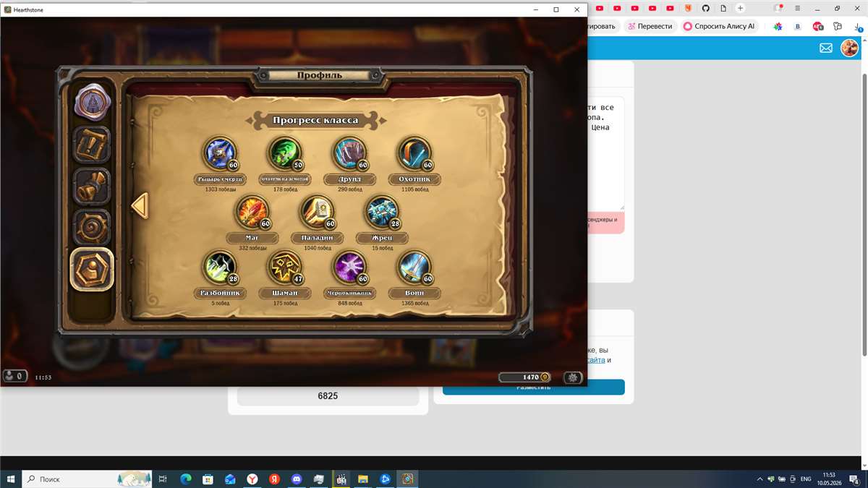Click the browser extensions puzzle icon
868x488 pixels.
coord(838,26)
